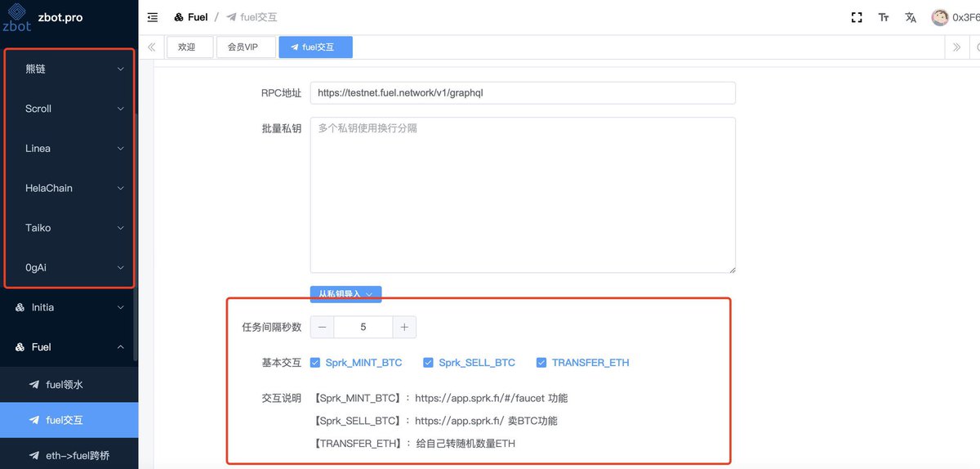Image resolution: width=980 pixels, height=469 pixels.
Task: Click the interval seconds number field
Action: click(363, 327)
